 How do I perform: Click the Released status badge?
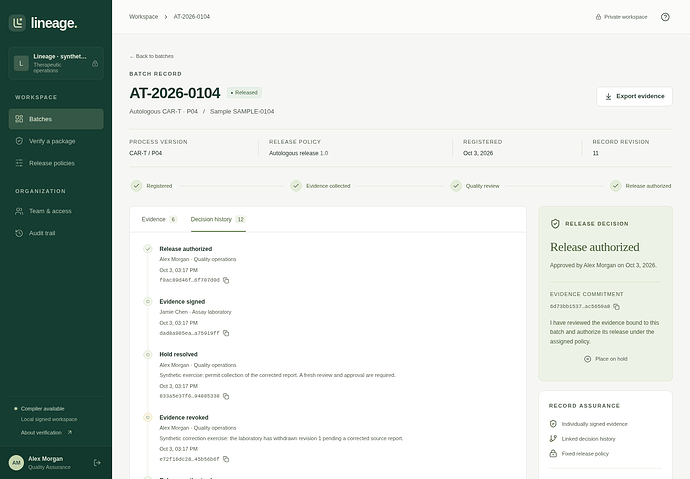[x=244, y=93]
